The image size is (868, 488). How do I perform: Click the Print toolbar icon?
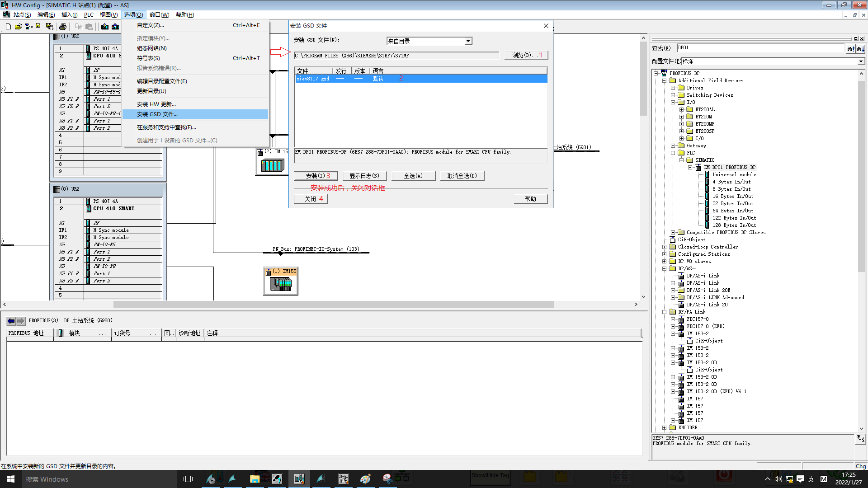pyautogui.click(x=63, y=27)
